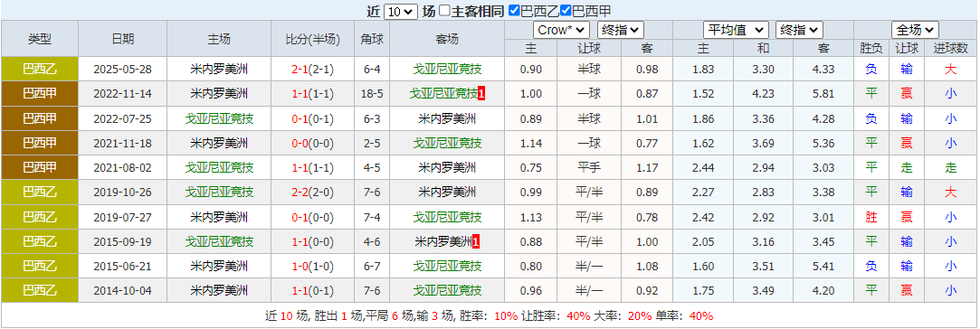Click corner count 2-5
This screenshot has width=980, height=329.
[372, 143]
